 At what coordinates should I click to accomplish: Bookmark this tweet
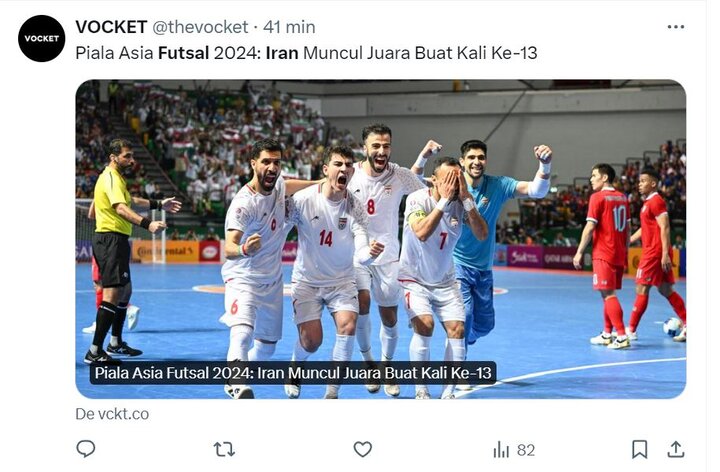(639, 450)
